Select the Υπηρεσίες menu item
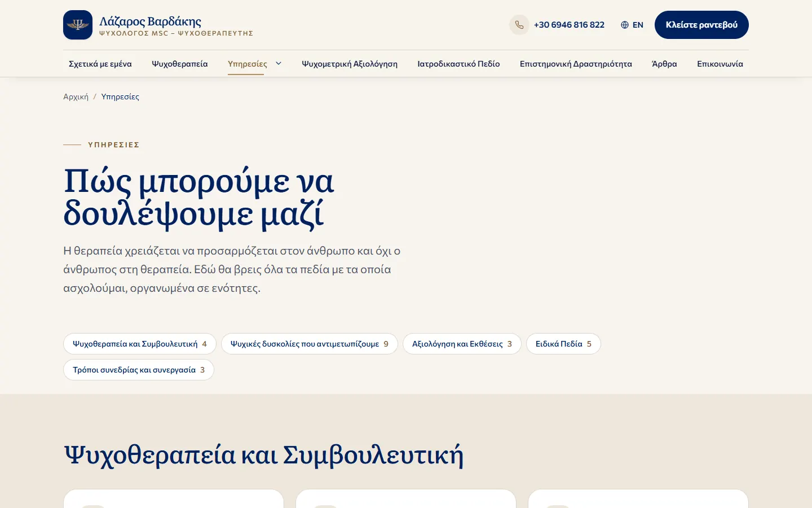Image resolution: width=812 pixels, height=508 pixels. [248, 64]
